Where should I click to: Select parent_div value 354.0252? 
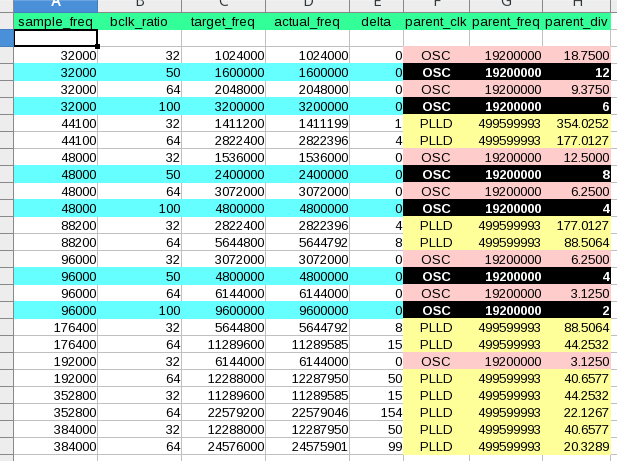tap(576, 124)
